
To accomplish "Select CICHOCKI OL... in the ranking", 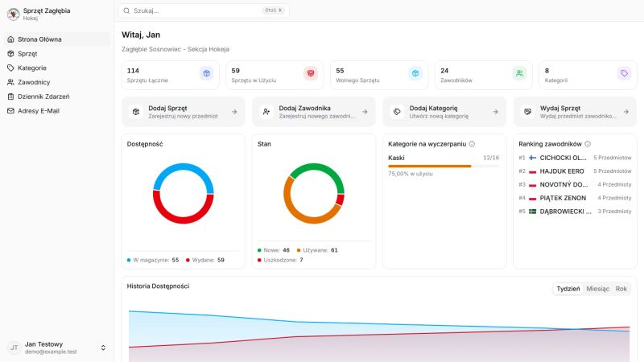I will 575,158.
